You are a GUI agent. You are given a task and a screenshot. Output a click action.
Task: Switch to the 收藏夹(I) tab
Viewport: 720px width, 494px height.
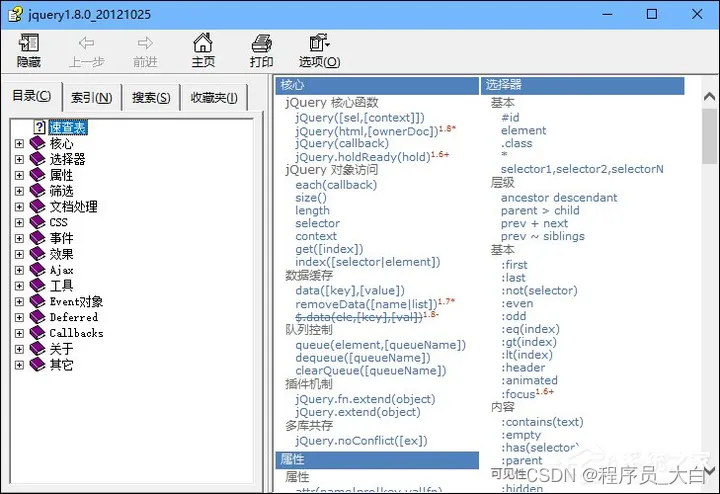click(214, 97)
